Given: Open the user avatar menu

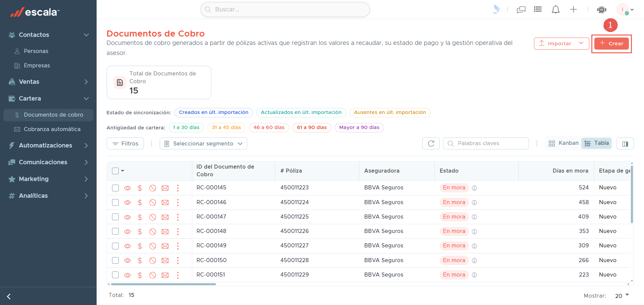Looking at the screenshot, I should (x=625, y=9).
